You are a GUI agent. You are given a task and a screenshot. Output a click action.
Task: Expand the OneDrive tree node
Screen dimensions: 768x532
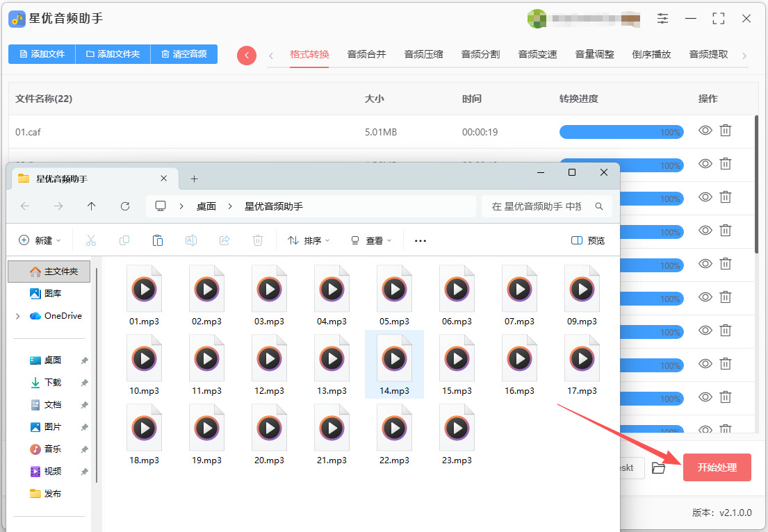pyautogui.click(x=18, y=316)
